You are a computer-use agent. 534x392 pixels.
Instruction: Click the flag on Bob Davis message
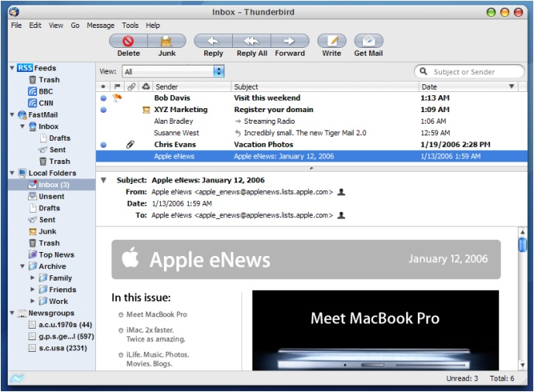pyautogui.click(x=117, y=98)
